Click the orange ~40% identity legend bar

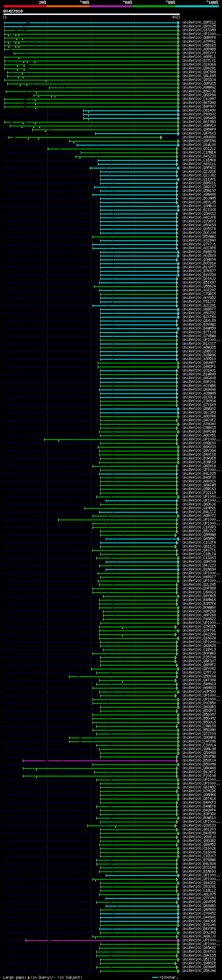click(68, 6)
